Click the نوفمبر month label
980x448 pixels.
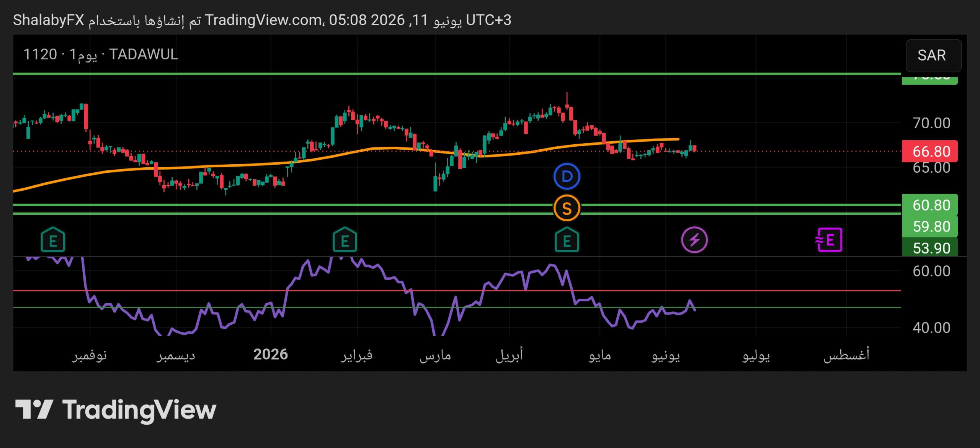pos(90,355)
